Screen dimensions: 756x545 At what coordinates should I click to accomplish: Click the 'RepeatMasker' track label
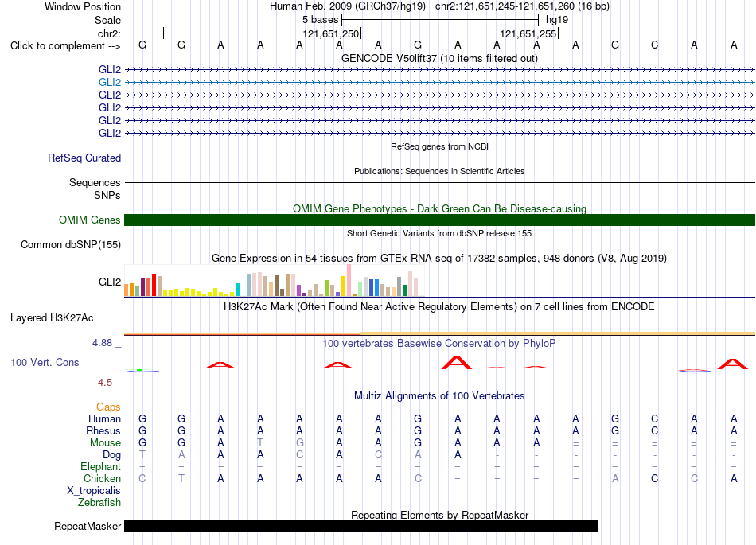(88, 526)
